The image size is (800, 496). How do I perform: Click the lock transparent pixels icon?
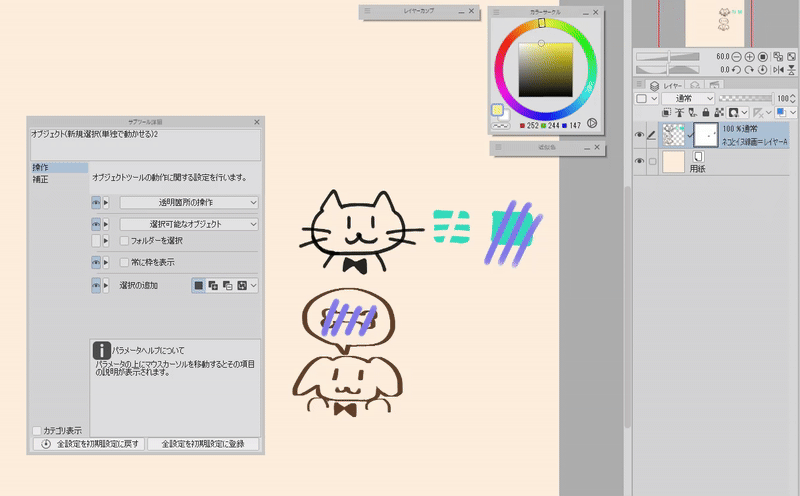pyautogui.click(x=719, y=112)
